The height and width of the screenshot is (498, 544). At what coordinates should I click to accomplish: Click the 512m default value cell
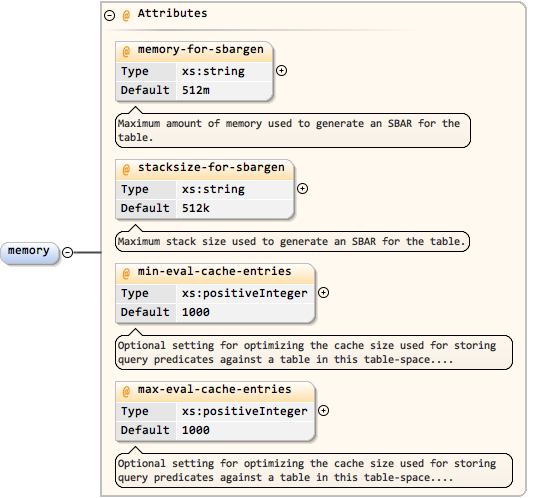click(224, 91)
